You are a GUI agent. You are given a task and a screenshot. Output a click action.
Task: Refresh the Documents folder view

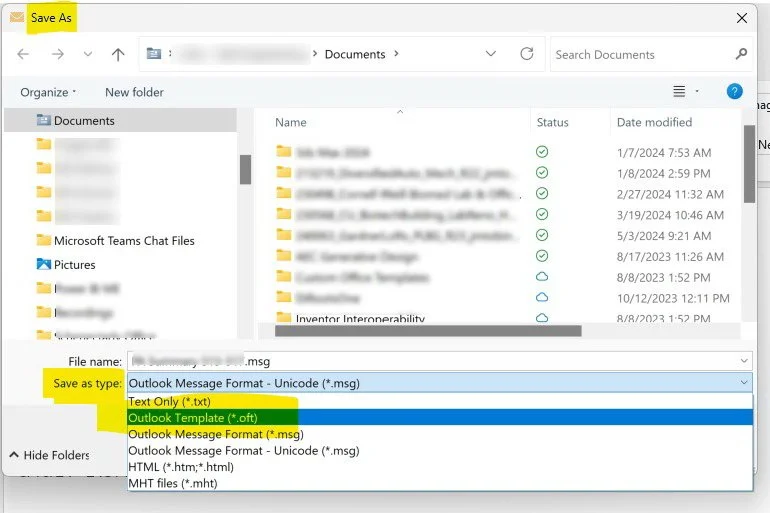[527, 54]
